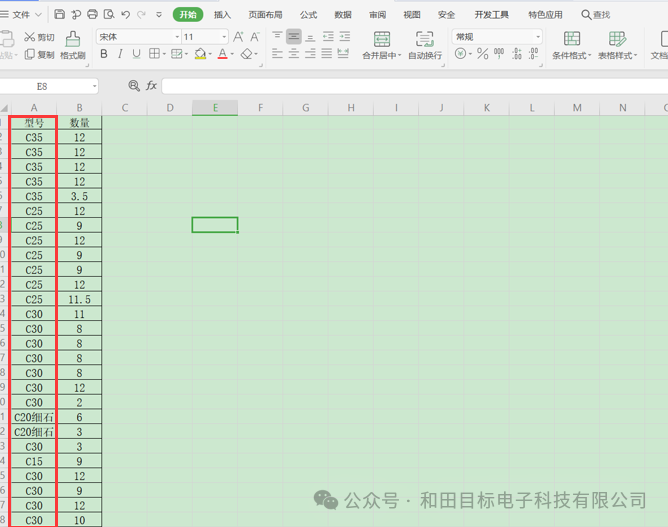This screenshot has height=527, width=668.
Task: Apply the red font color A
Action: (x=222, y=54)
